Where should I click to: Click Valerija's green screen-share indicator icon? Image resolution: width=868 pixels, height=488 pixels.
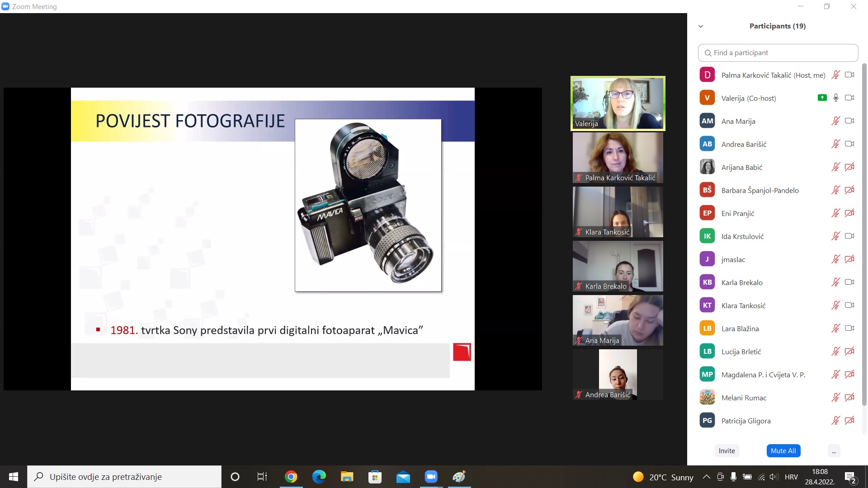click(x=822, y=98)
